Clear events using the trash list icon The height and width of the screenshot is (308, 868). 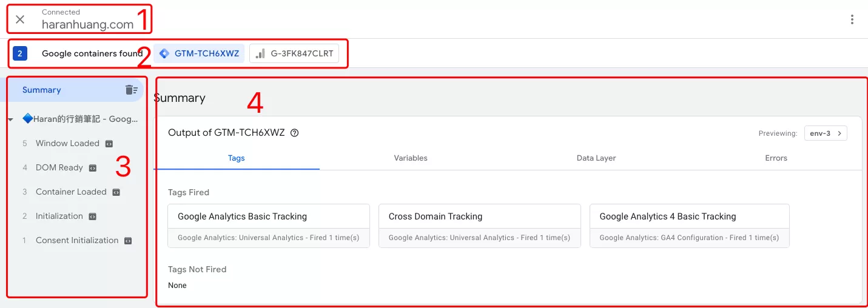(131, 90)
